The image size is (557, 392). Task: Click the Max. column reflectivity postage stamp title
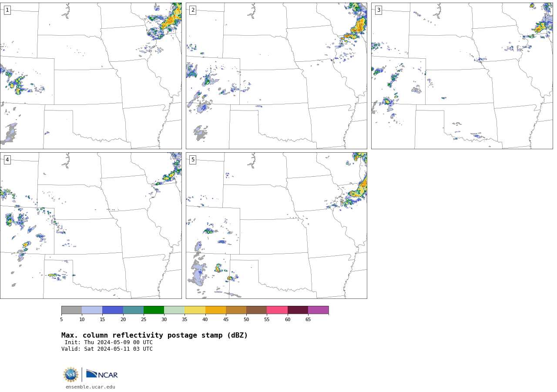[154, 335]
